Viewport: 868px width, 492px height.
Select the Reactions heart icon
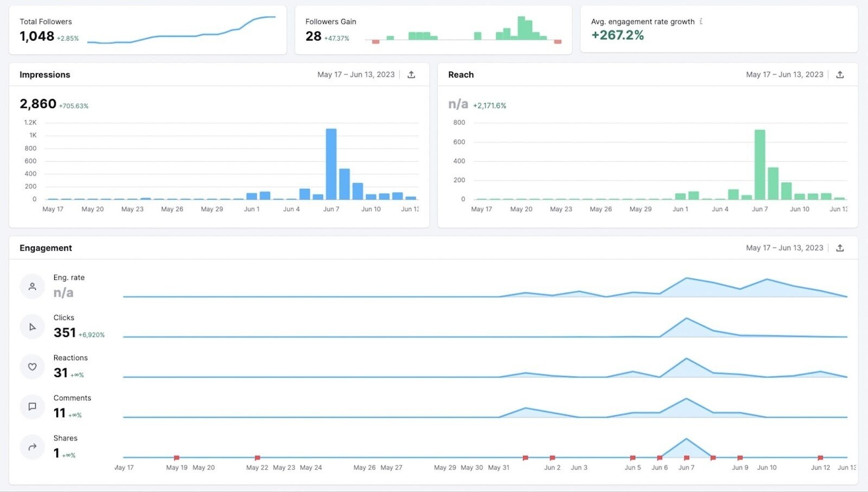tap(32, 366)
